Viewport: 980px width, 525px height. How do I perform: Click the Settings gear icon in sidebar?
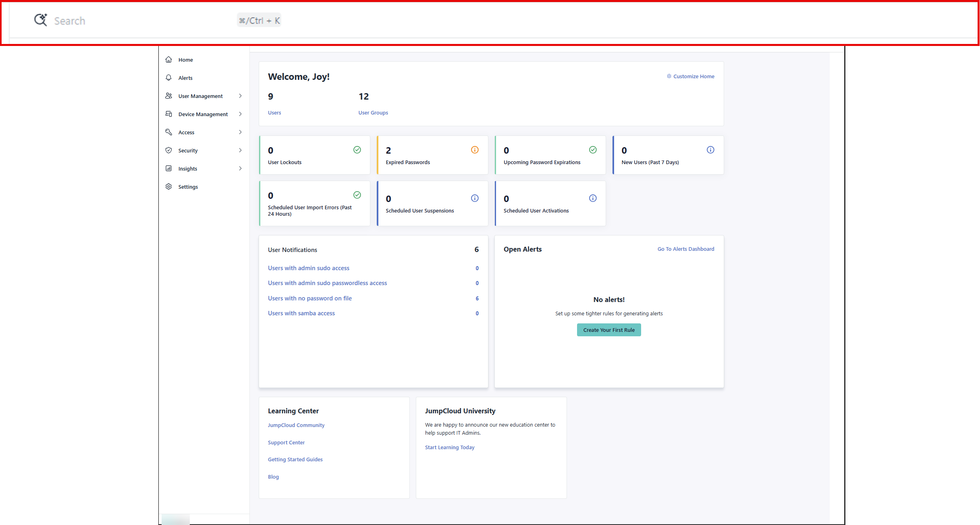point(169,187)
